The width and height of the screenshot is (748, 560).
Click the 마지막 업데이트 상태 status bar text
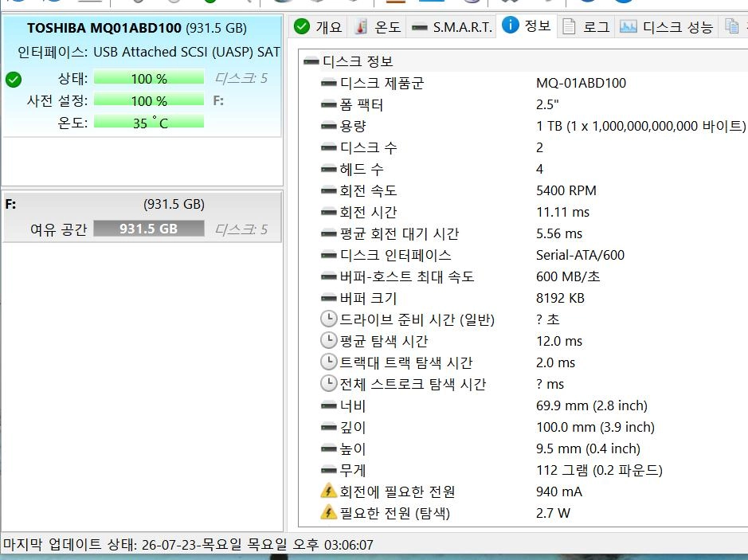tap(188, 544)
